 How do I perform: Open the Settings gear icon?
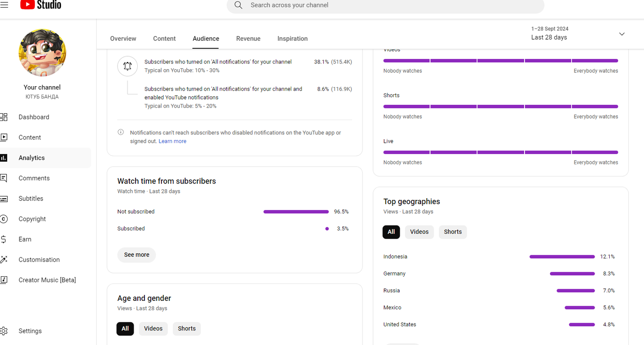pyautogui.click(x=4, y=331)
